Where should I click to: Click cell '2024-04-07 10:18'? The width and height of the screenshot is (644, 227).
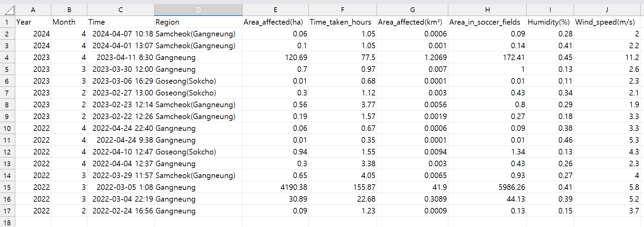pos(121,34)
